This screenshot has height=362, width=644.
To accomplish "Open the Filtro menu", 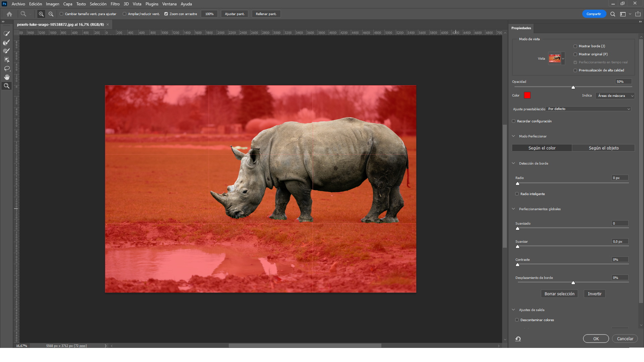I will [x=115, y=4].
